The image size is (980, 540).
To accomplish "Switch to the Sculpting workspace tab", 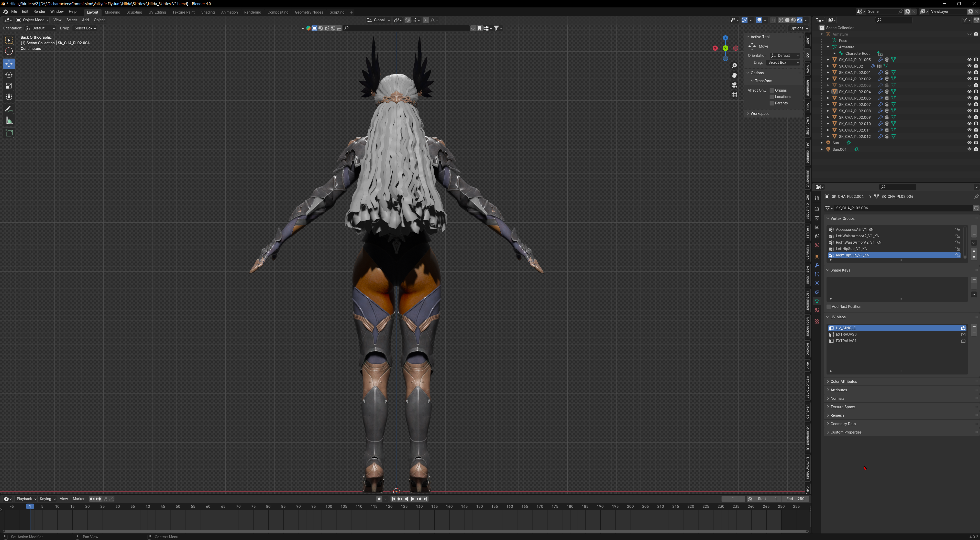I will tap(134, 12).
